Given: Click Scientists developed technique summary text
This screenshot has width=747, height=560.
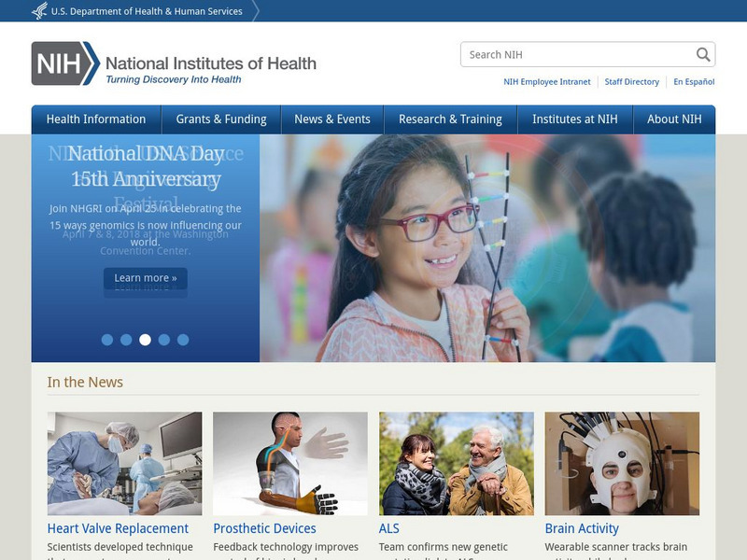Looking at the screenshot, I should (120, 547).
